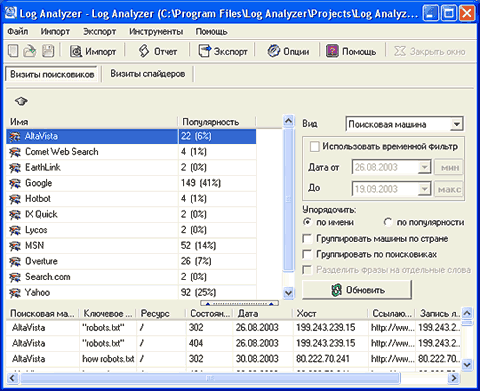The image size is (480, 391).
Task: Click the horizontal scrollbar thumb at bottom
Action: [210, 378]
